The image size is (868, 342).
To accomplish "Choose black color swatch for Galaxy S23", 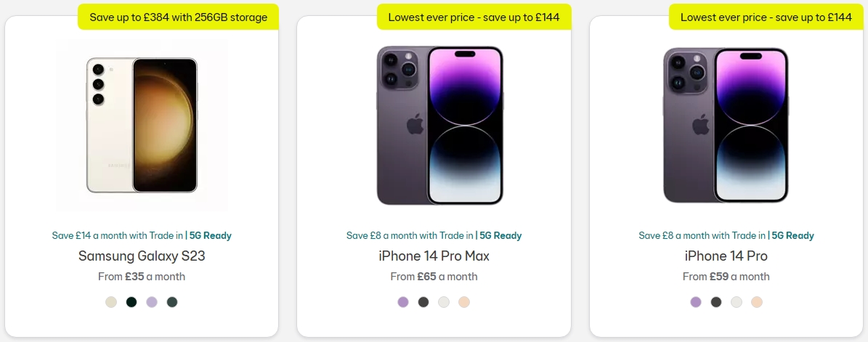I will [x=131, y=302].
